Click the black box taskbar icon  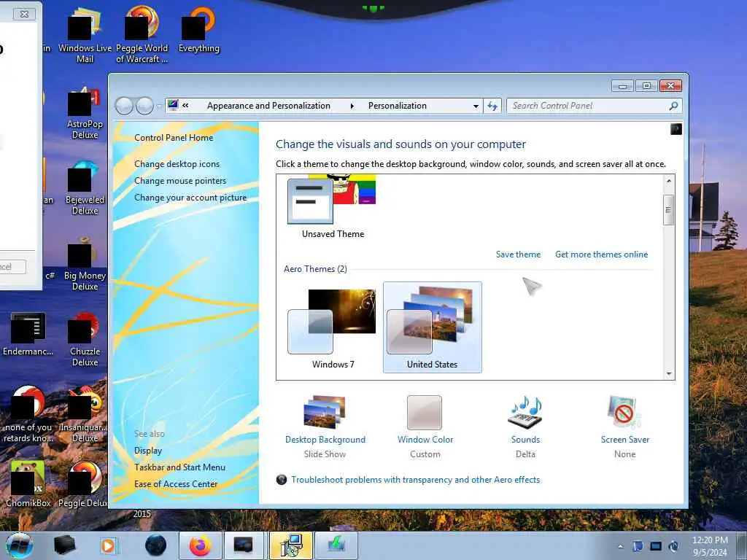click(x=64, y=545)
